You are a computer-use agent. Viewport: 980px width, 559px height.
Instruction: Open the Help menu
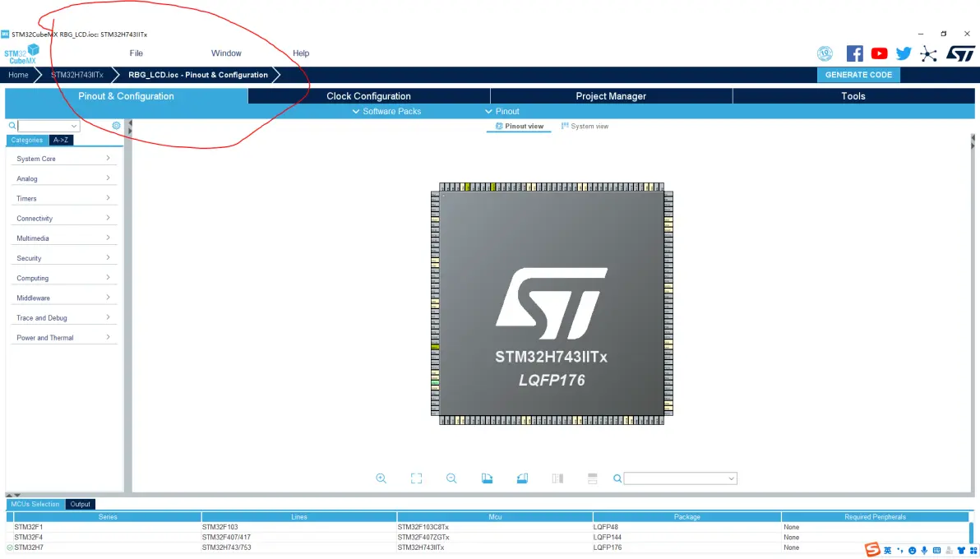301,53
